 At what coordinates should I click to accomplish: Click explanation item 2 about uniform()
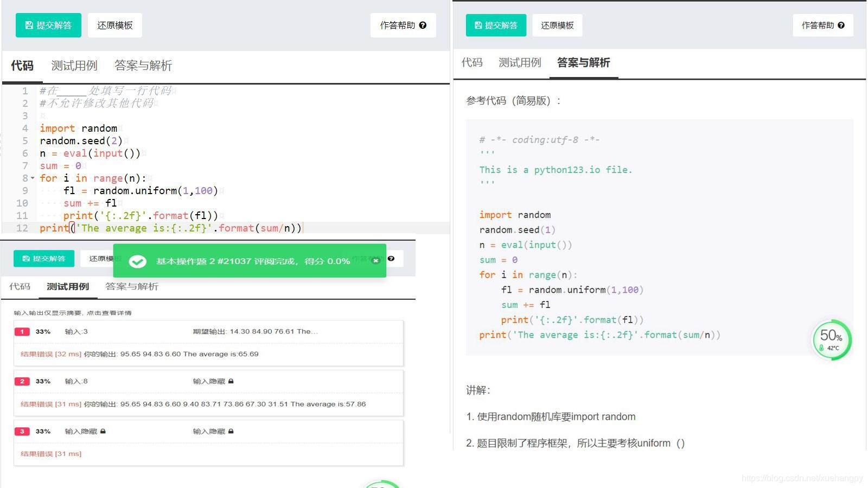pyautogui.click(x=575, y=443)
